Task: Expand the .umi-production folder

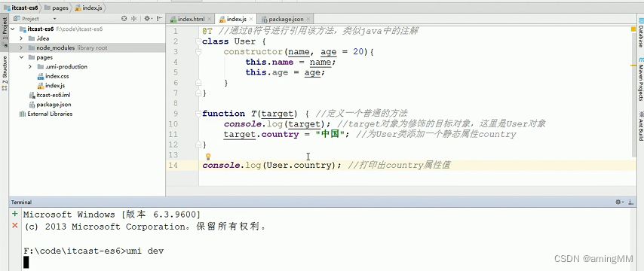Action: (30, 67)
